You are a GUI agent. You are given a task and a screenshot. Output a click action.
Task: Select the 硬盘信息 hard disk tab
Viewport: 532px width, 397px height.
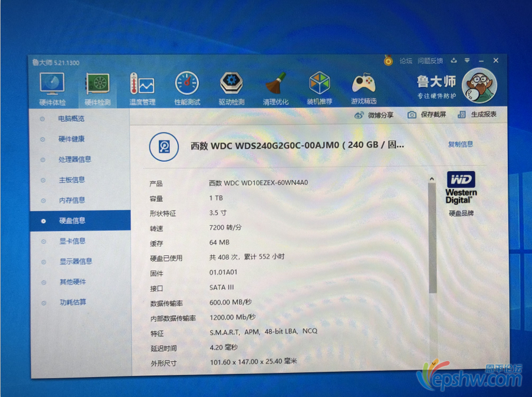click(80, 221)
